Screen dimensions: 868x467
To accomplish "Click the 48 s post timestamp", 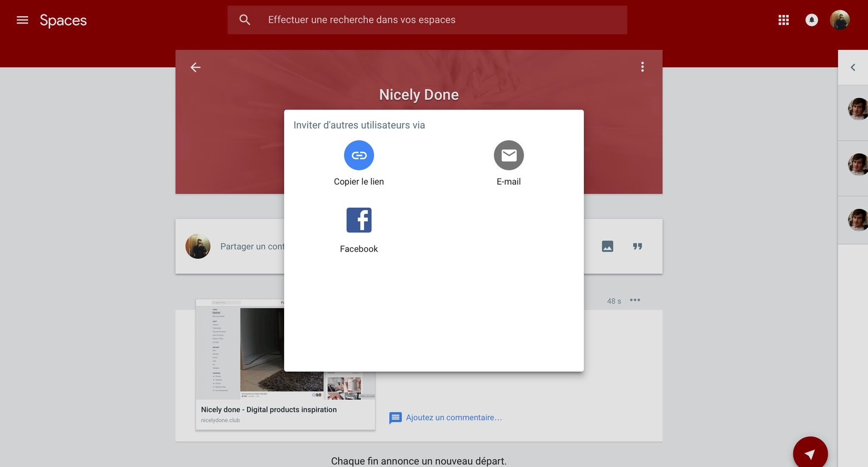I will pos(614,301).
